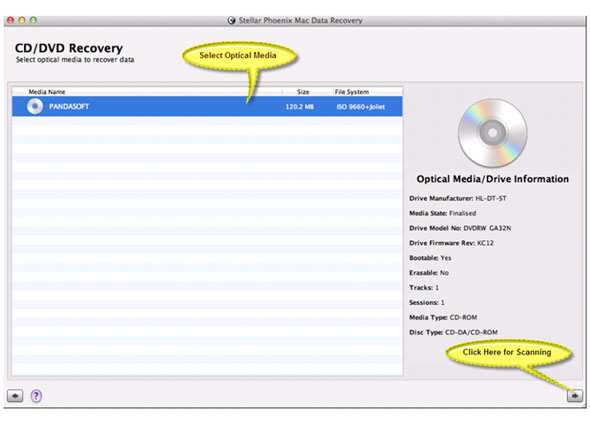The width and height of the screenshot is (590, 421).
Task: Open the purple help question mark
Action: click(36, 396)
